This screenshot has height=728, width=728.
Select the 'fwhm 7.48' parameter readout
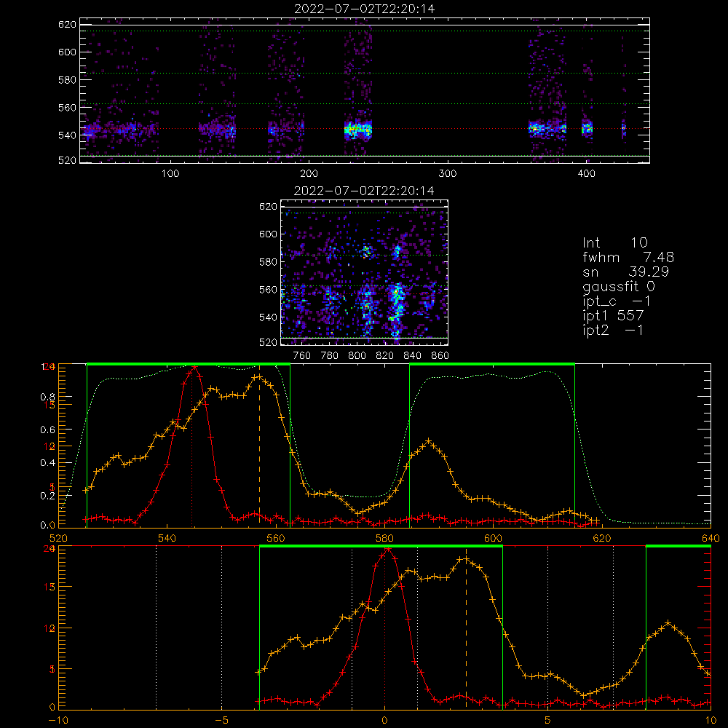pos(628,257)
